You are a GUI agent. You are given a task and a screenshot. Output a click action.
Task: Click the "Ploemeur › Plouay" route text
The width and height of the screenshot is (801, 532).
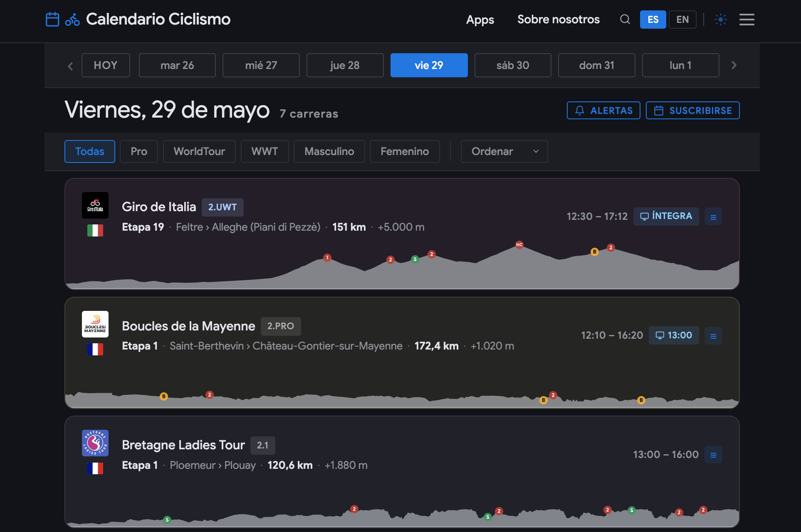(x=213, y=465)
